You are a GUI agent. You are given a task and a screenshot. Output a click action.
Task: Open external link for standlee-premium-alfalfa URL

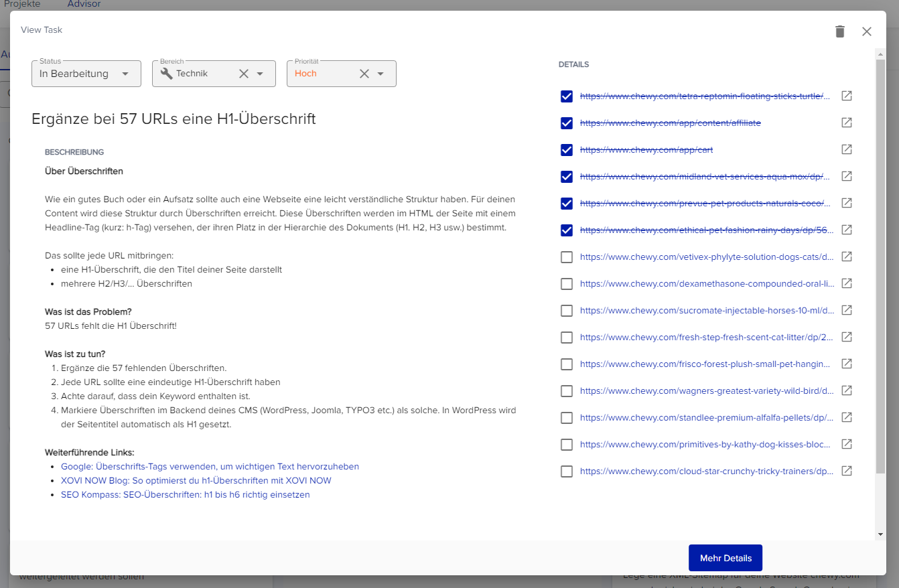pyautogui.click(x=847, y=417)
